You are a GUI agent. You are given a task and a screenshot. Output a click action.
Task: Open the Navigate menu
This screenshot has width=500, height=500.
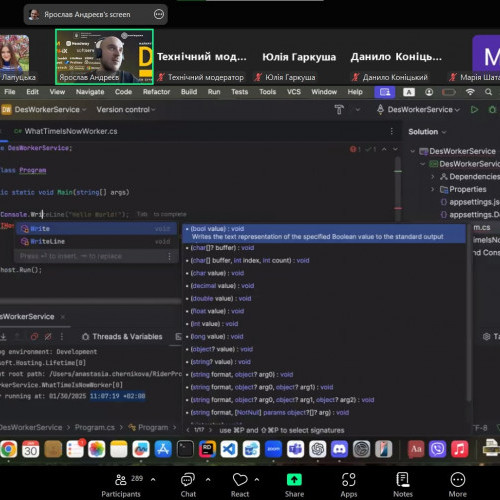[90, 92]
